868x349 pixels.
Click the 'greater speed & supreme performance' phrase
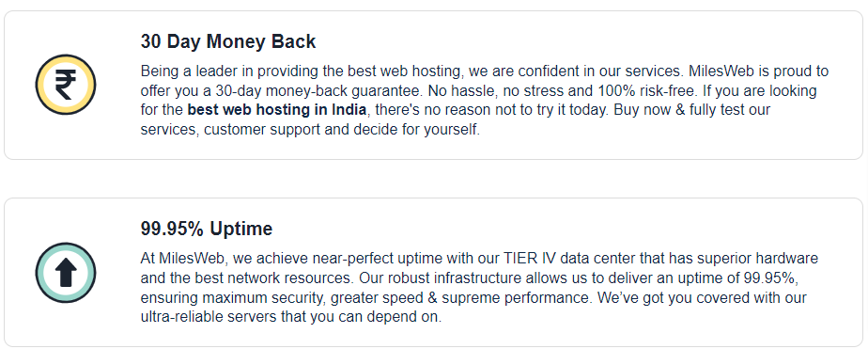(461, 298)
